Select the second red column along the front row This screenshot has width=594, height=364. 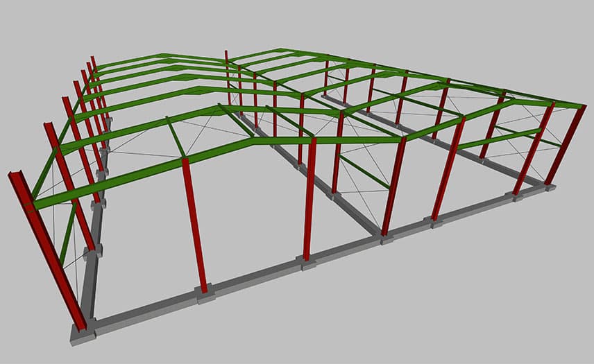(194, 222)
